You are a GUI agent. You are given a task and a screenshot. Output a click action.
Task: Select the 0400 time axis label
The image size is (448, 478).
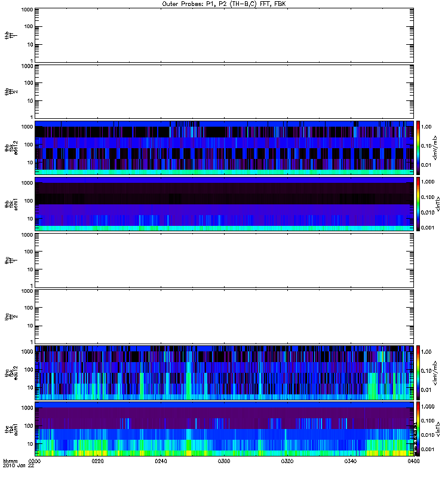tap(413, 461)
